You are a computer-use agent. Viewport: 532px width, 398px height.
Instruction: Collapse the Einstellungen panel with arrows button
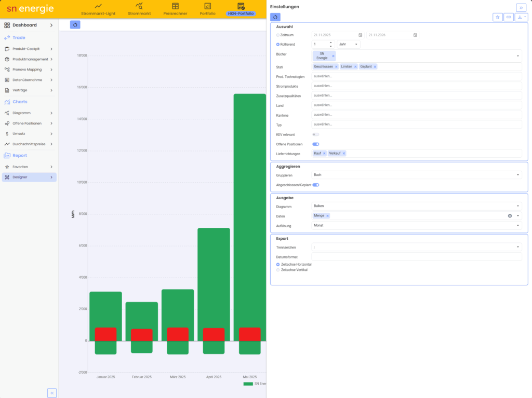(x=521, y=7)
